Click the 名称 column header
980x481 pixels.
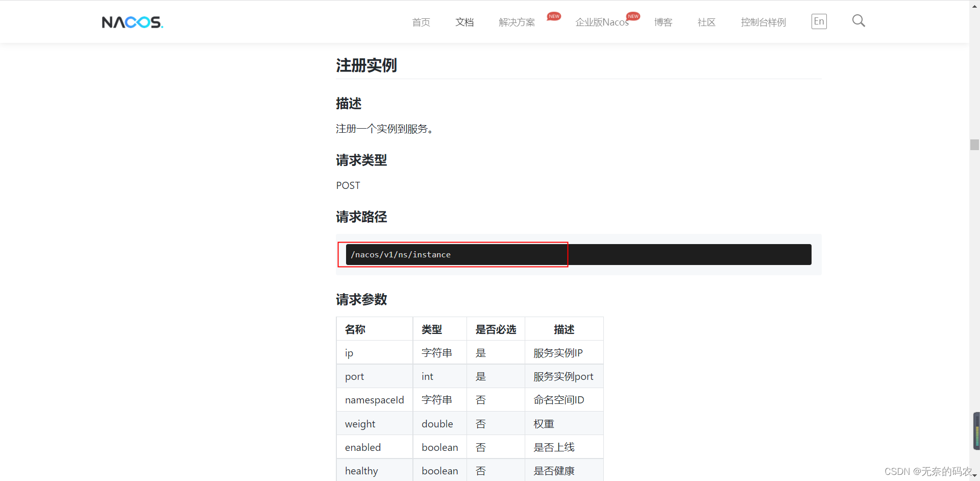pyautogui.click(x=375, y=329)
